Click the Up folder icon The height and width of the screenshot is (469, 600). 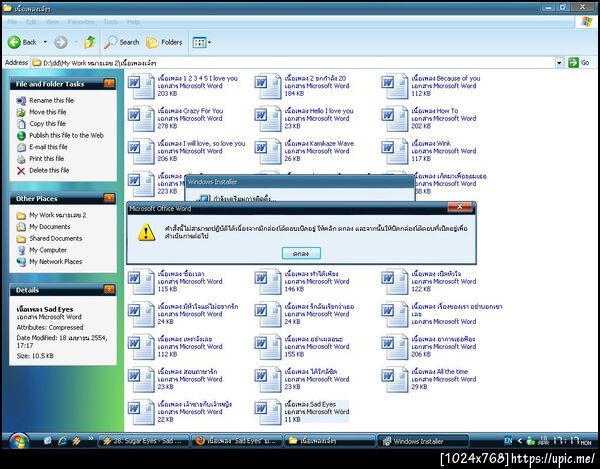(x=90, y=42)
